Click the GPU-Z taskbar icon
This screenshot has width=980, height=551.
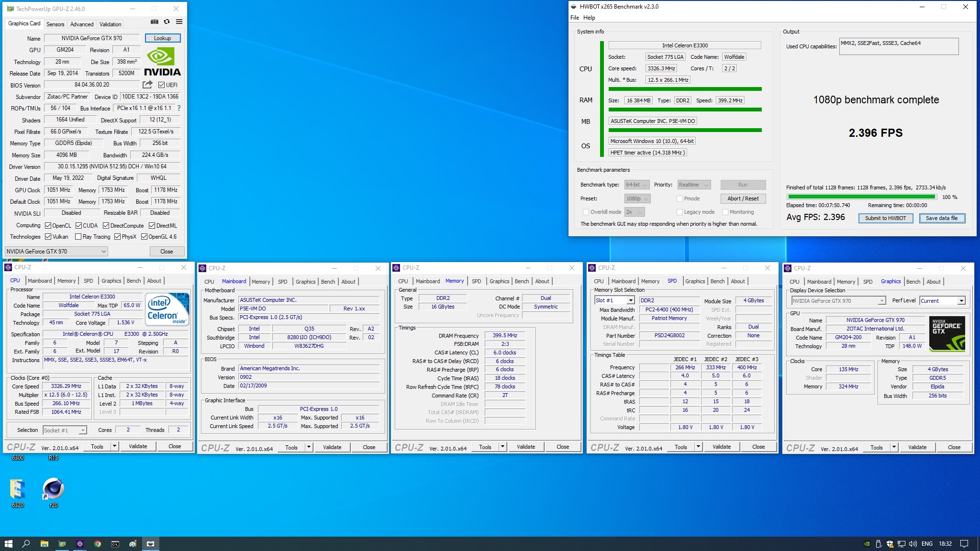pyautogui.click(x=62, y=544)
